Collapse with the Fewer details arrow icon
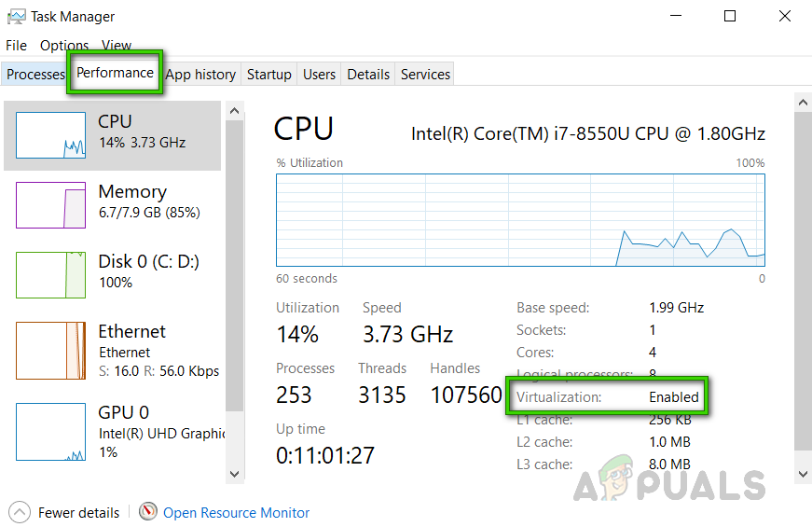Screen dimensions: 812x527 pos(19,512)
